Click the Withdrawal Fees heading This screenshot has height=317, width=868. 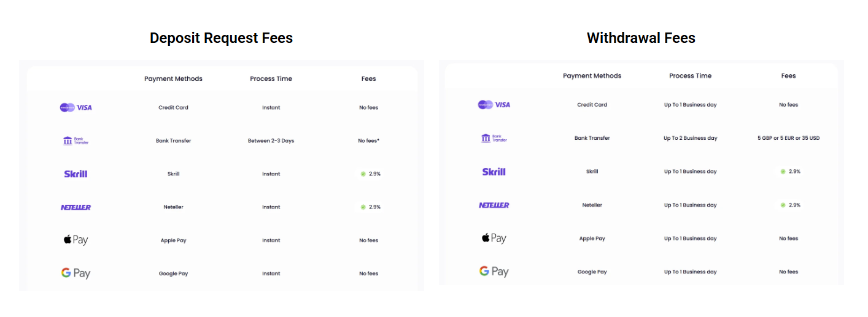coord(641,38)
